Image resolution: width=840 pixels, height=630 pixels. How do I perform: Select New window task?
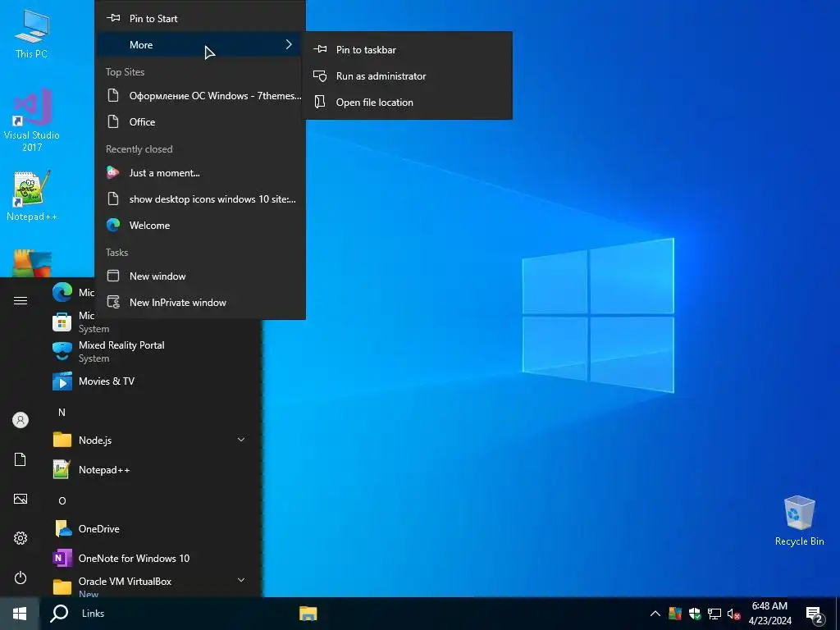(x=200, y=276)
